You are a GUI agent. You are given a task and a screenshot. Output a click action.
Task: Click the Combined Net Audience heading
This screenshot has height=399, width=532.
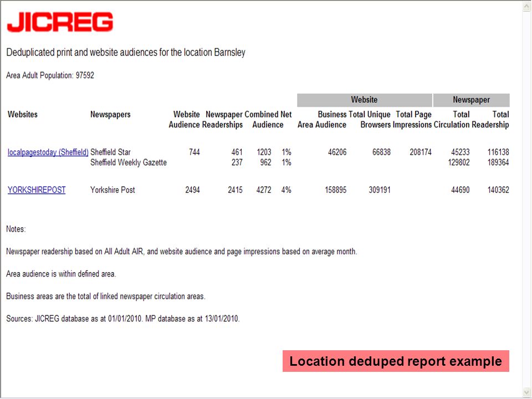(268, 120)
